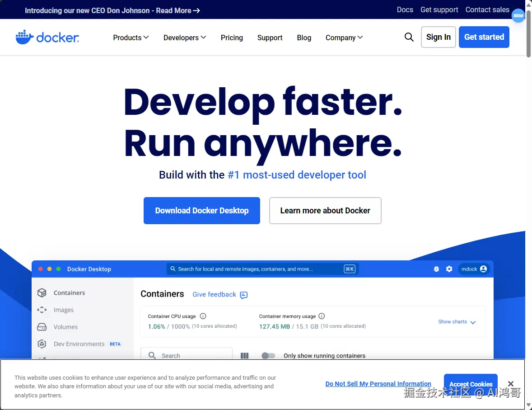Click the page vertical scrollbar thumb
The image size is (532, 410).
pyautogui.click(x=528, y=33)
